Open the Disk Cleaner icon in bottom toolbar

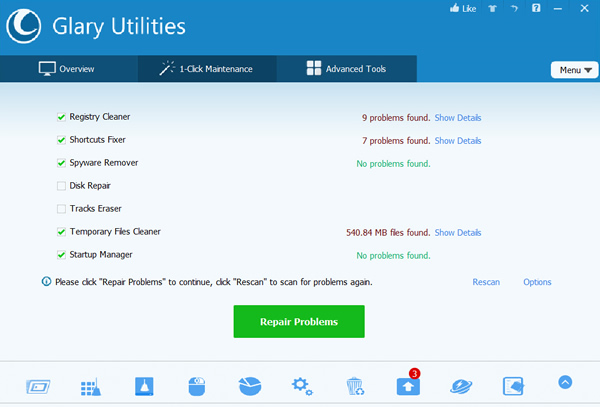[38, 386]
